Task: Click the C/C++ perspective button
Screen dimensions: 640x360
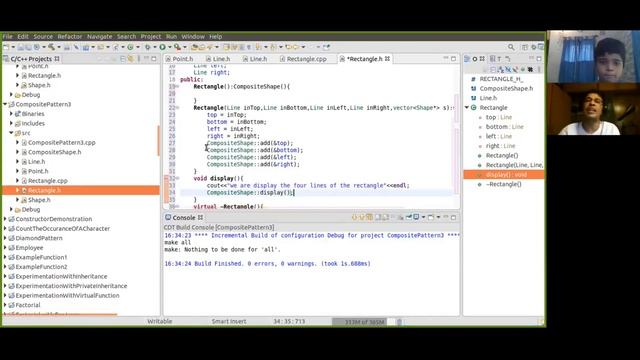Action: (x=540, y=47)
